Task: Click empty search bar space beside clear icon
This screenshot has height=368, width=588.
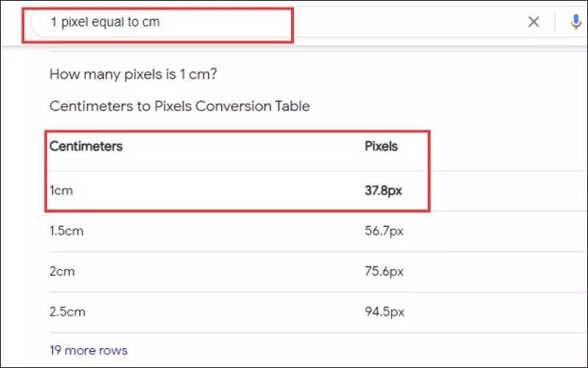Action: click(x=404, y=22)
